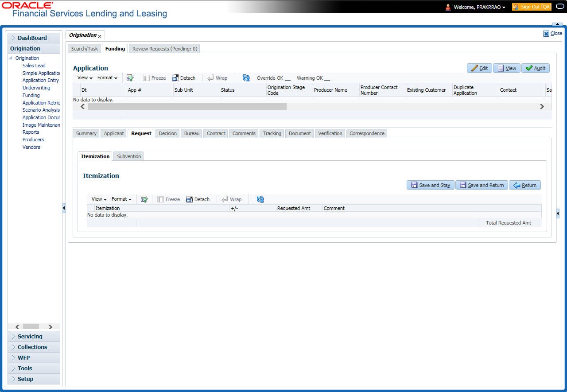Image resolution: width=567 pixels, height=392 pixels.
Task: Click the collapse arrow above the Close link
Action: coord(557,24)
